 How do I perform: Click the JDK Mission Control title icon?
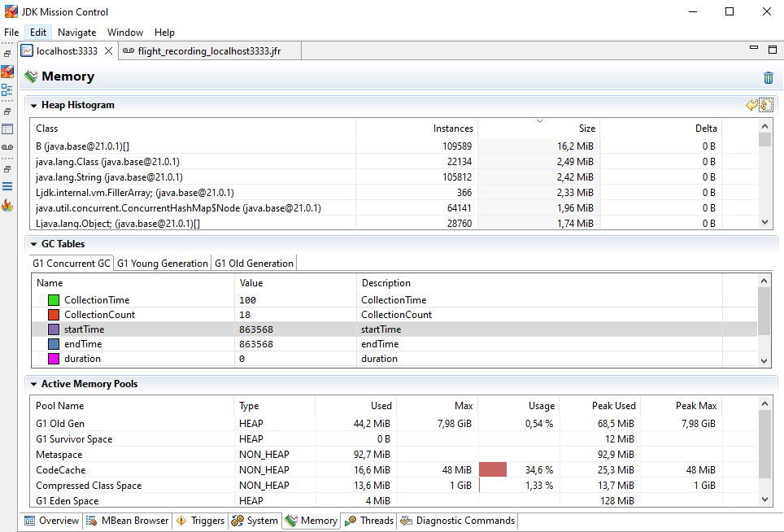[11, 11]
